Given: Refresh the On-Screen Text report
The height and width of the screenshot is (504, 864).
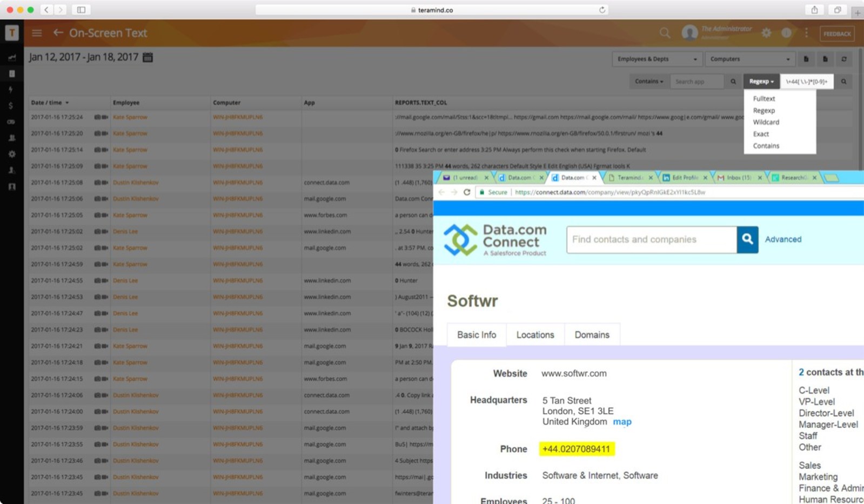Looking at the screenshot, I should (x=844, y=59).
